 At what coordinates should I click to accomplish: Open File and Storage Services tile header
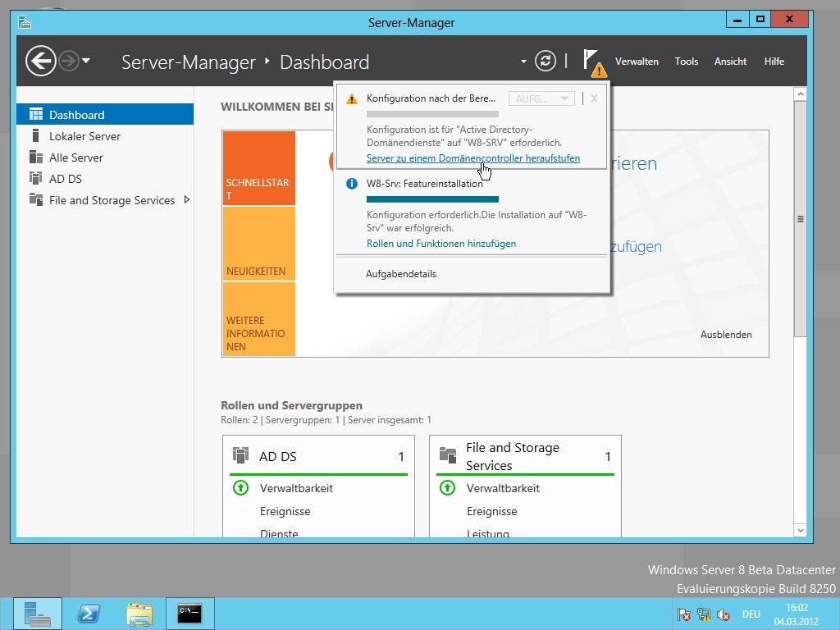click(x=525, y=456)
